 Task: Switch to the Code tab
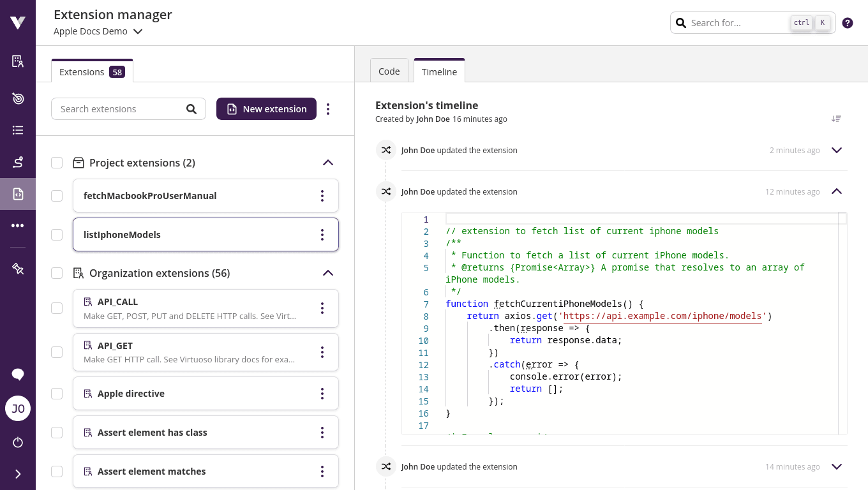pyautogui.click(x=389, y=71)
